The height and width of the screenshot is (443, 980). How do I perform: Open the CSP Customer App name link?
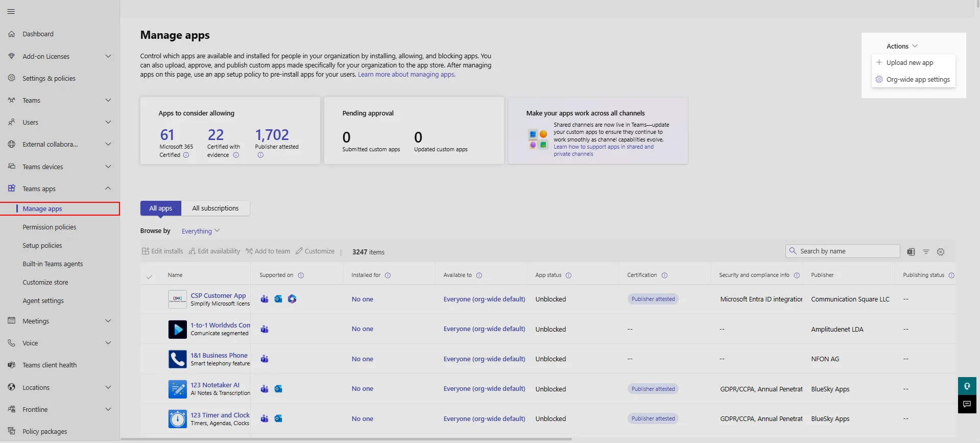[218, 295]
